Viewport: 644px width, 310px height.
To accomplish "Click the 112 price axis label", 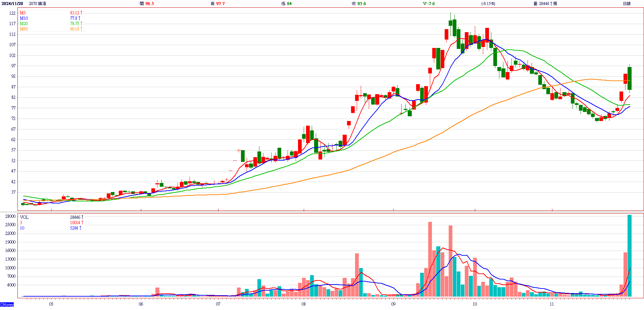I will tap(12, 34).
